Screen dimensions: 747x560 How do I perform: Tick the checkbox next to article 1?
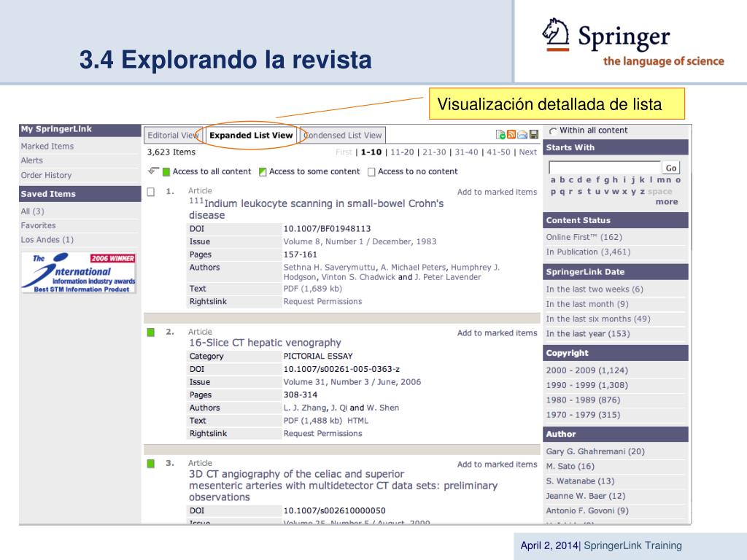pyautogui.click(x=151, y=192)
